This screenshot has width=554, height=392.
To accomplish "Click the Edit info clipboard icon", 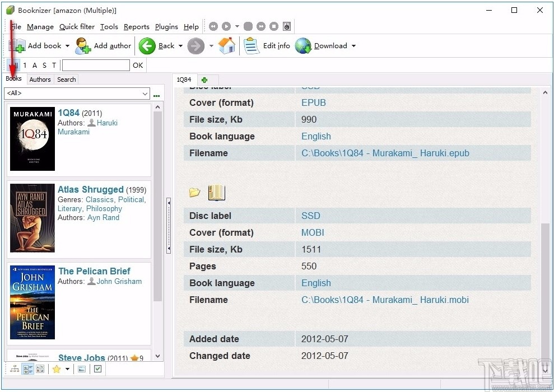I will coord(252,46).
